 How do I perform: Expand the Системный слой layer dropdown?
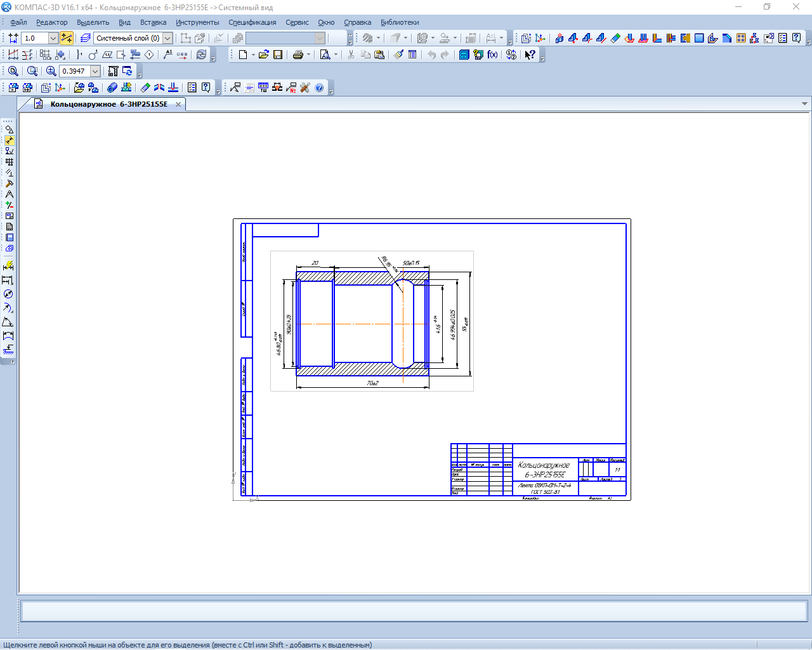[x=167, y=38]
